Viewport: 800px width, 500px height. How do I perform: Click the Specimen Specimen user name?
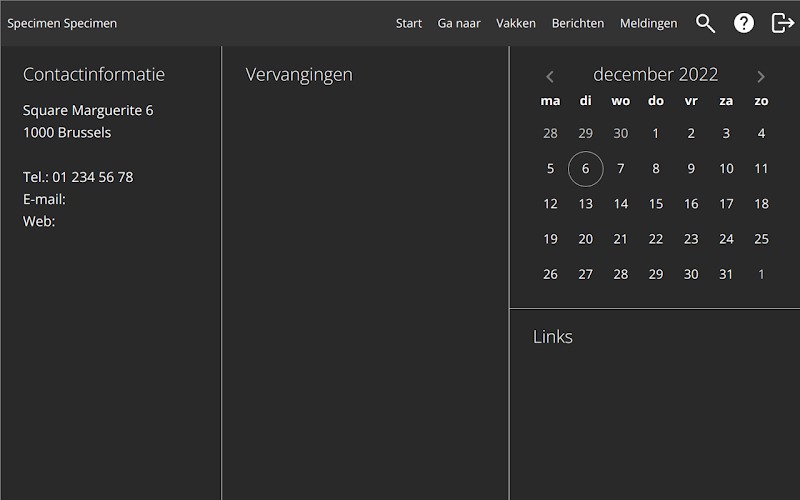(62, 23)
